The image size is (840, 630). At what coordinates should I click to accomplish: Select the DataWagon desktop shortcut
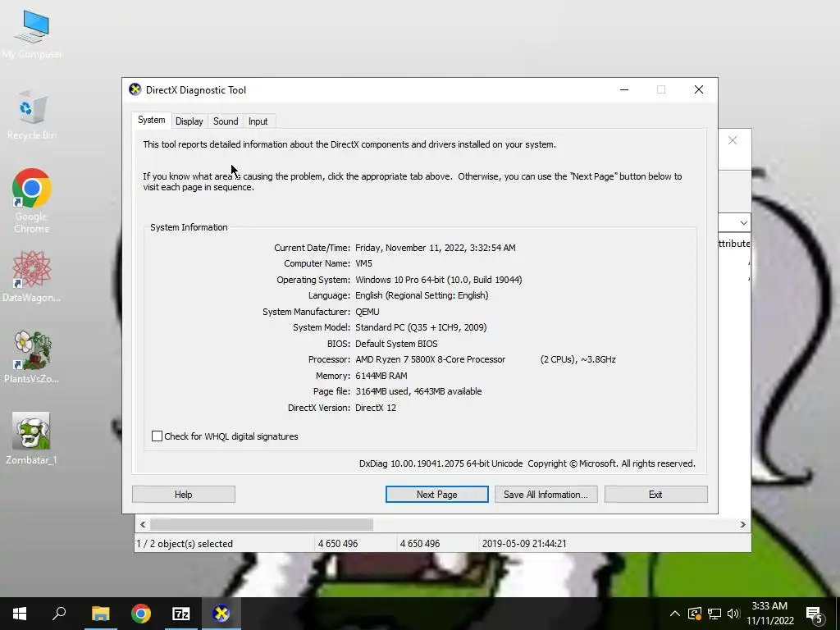[32, 276]
